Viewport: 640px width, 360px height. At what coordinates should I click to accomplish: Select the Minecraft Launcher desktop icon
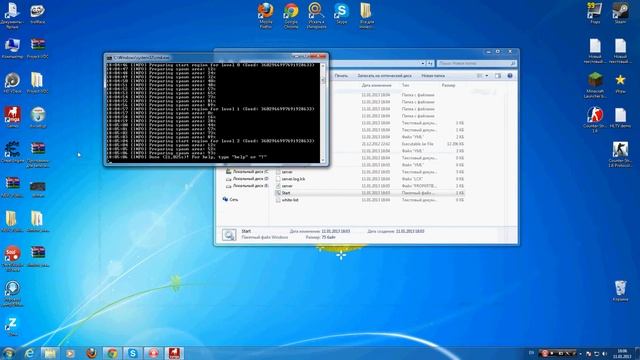595,85
